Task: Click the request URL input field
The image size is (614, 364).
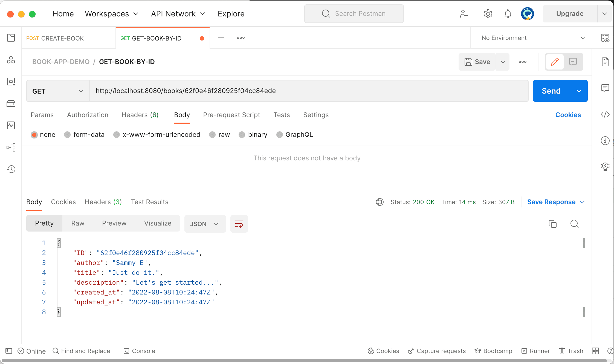Action: pyautogui.click(x=309, y=91)
